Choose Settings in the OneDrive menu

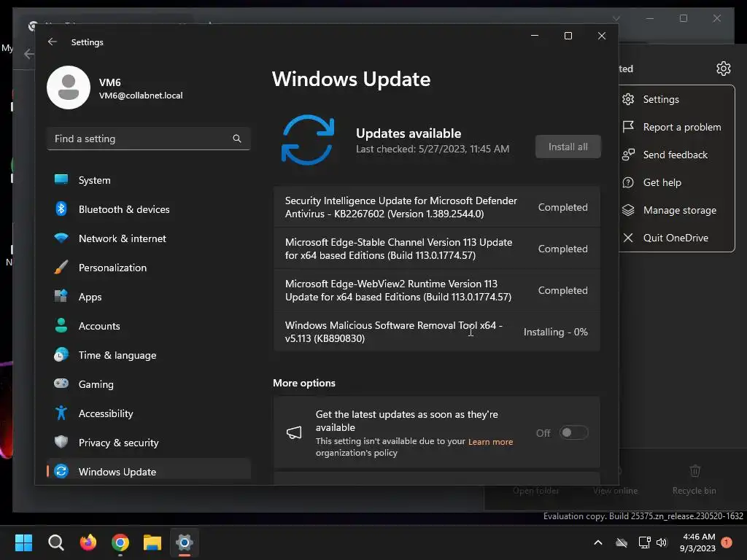tap(676, 99)
